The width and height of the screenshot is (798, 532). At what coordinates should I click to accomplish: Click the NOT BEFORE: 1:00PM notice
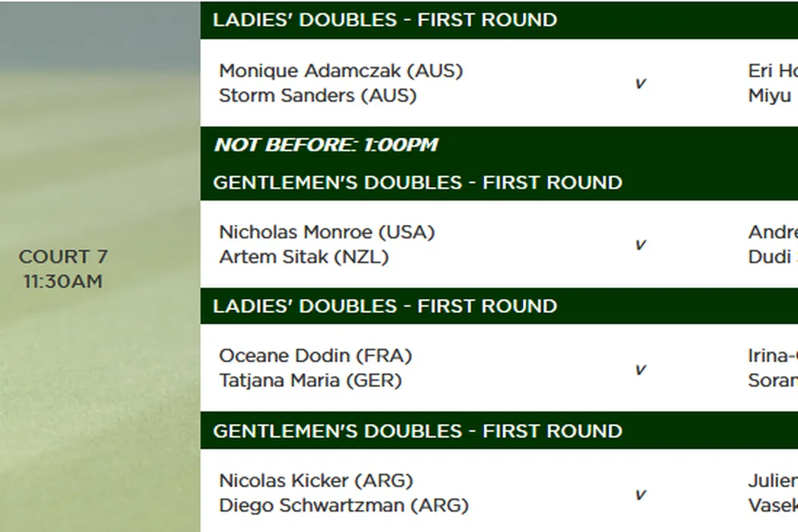tap(326, 144)
